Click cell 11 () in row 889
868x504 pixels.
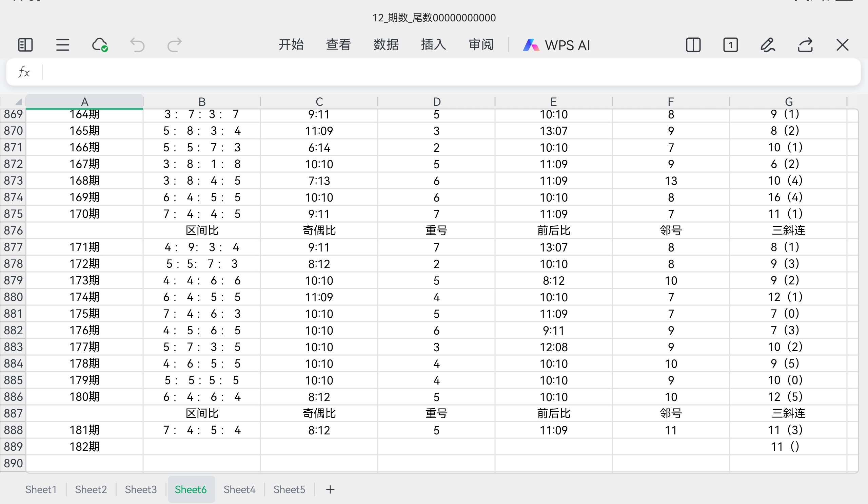(789, 447)
